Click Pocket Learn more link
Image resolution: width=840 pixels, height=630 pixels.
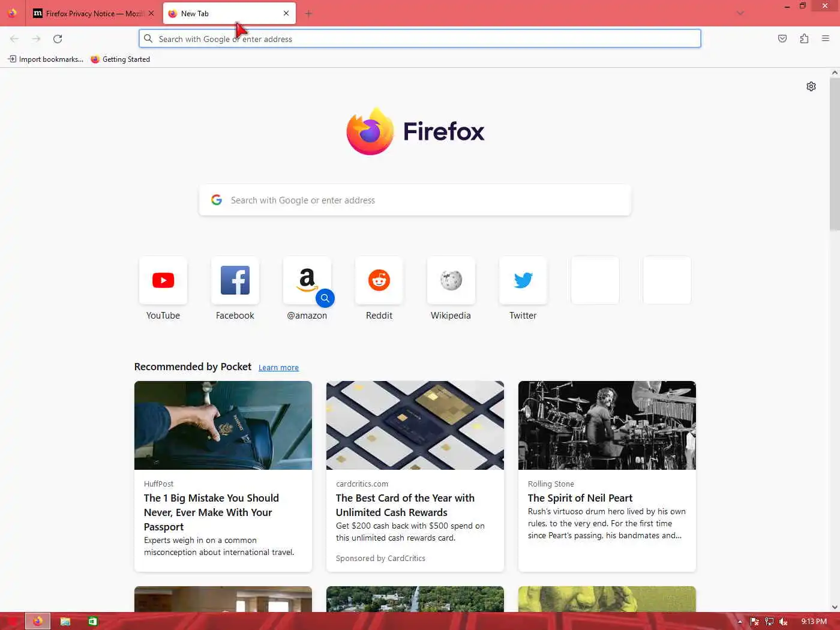pyautogui.click(x=278, y=368)
